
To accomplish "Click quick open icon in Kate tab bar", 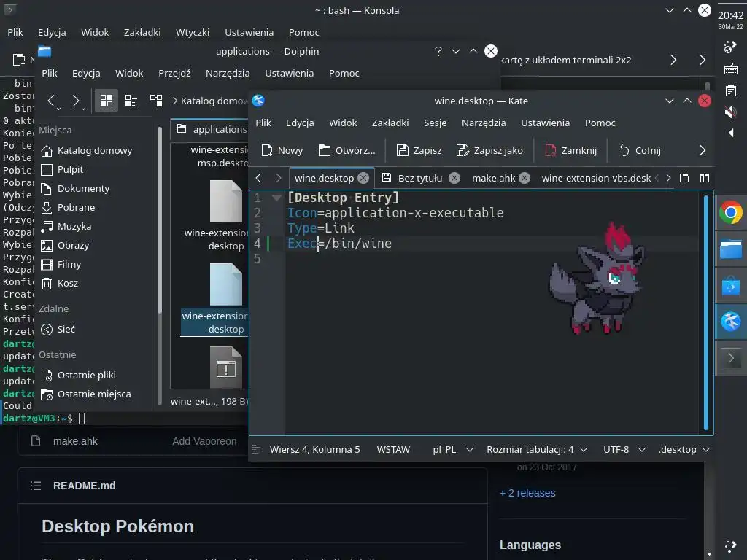I will click(x=684, y=178).
